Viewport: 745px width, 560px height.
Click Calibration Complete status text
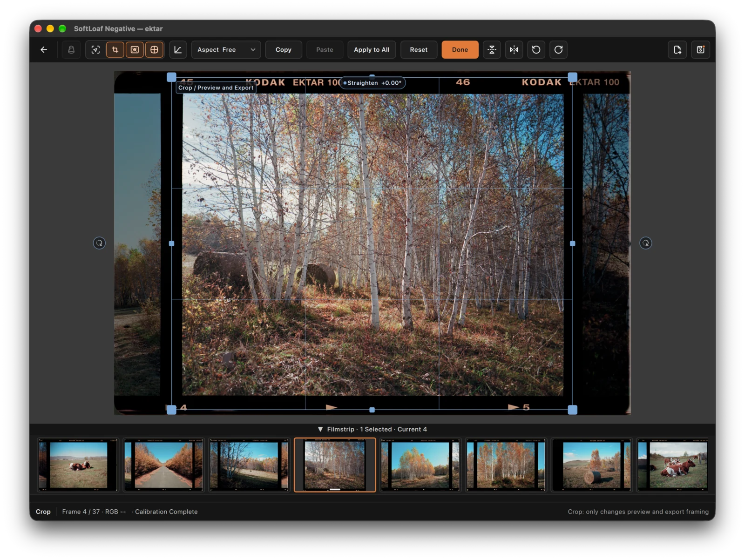pyautogui.click(x=166, y=512)
